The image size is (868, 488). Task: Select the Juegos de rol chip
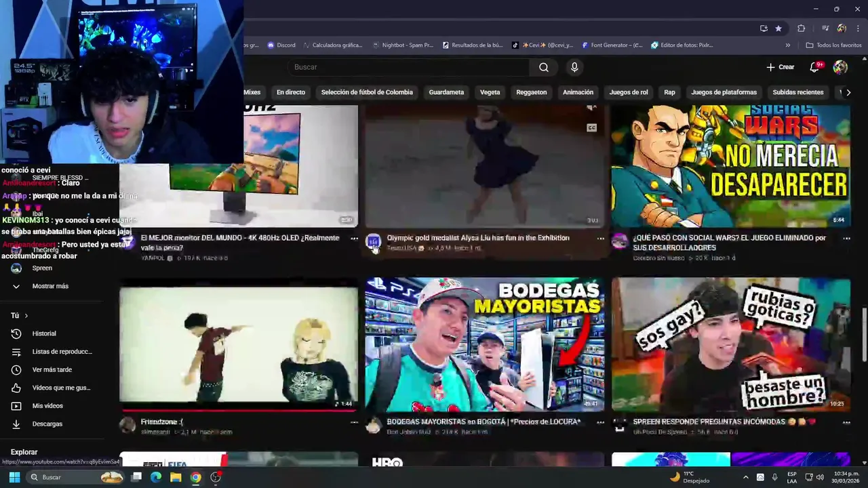coord(629,92)
